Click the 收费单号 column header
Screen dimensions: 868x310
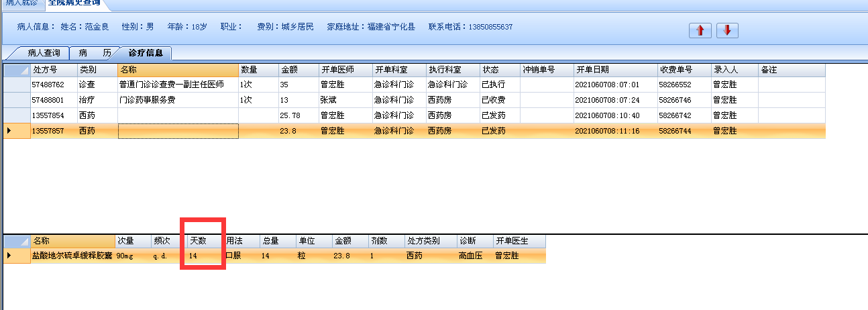pos(684,70)
